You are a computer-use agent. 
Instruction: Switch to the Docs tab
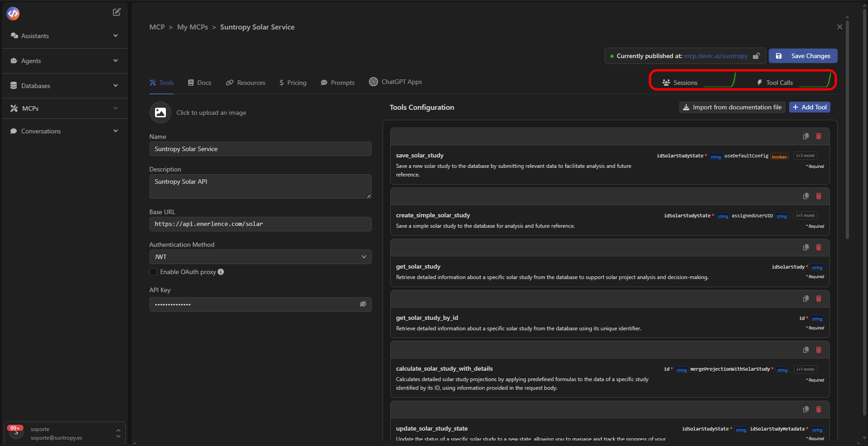tap(199, 83)
